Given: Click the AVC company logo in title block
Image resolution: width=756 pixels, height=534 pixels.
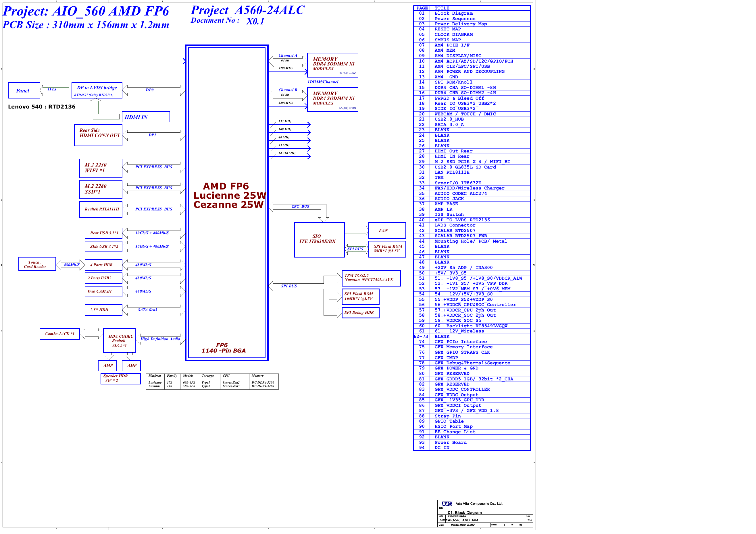Looking at the screenshot, I should pyautogui.click(x=447, y=504).
